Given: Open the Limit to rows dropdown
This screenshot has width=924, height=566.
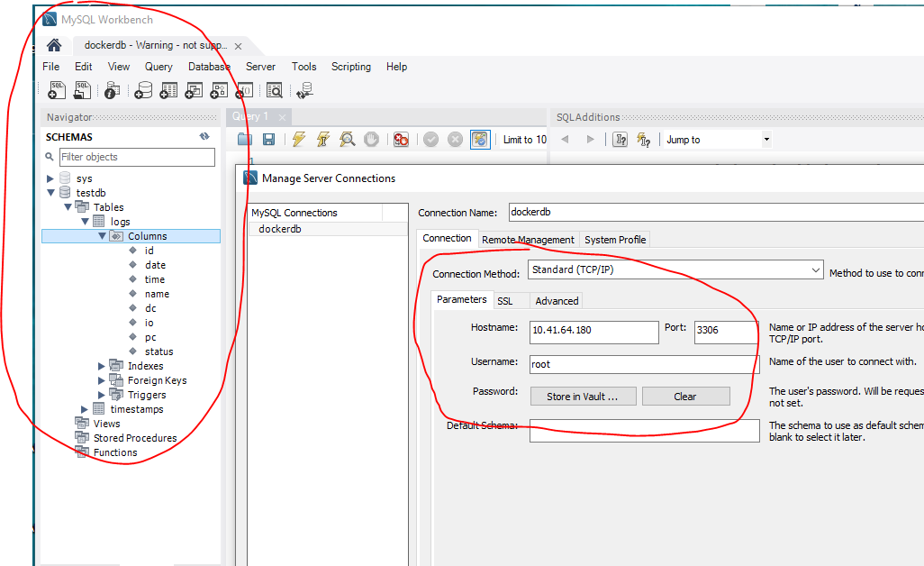Looking at the screenshot, I should coord(524,140).
